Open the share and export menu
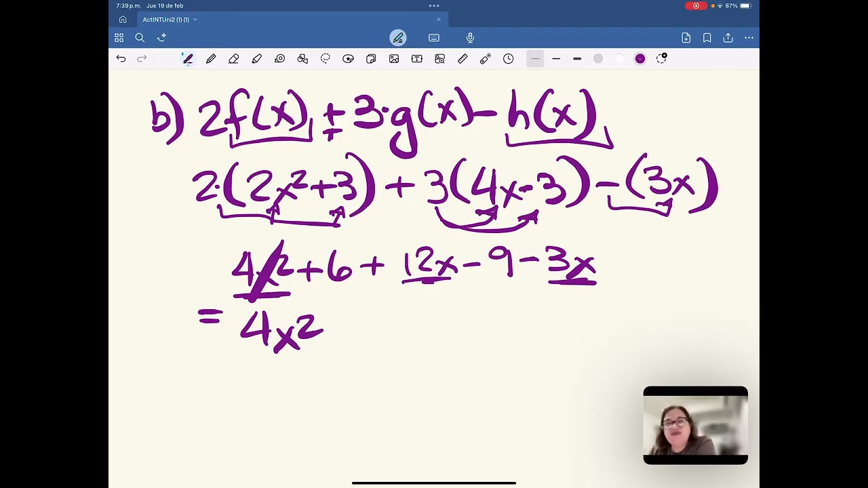Screen dimensions: 868x488 (728, 38)
